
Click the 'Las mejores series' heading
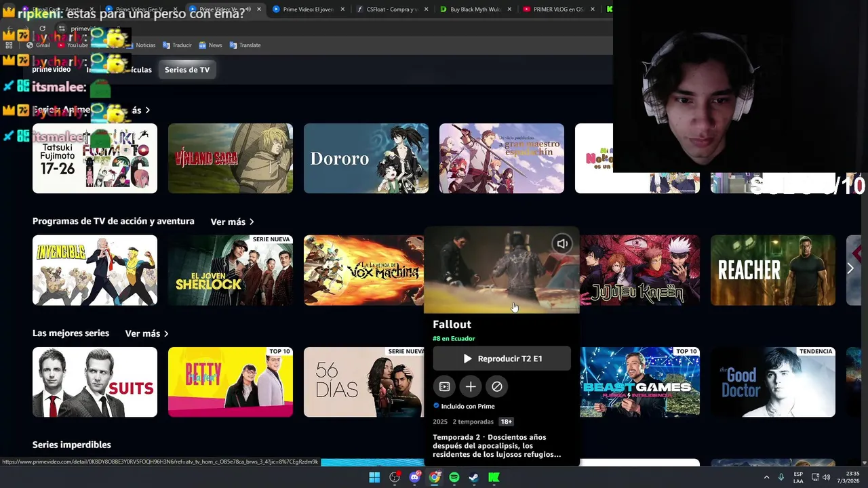tap(71, 333)
